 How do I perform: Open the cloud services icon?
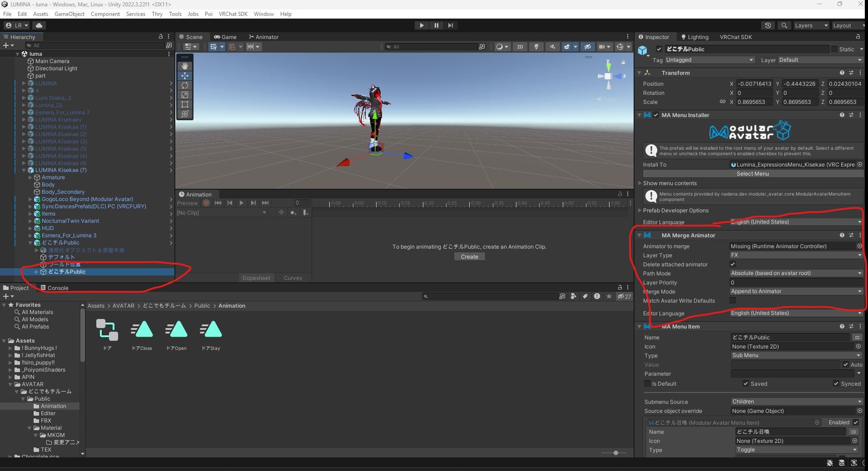click(x=39, y=25)
